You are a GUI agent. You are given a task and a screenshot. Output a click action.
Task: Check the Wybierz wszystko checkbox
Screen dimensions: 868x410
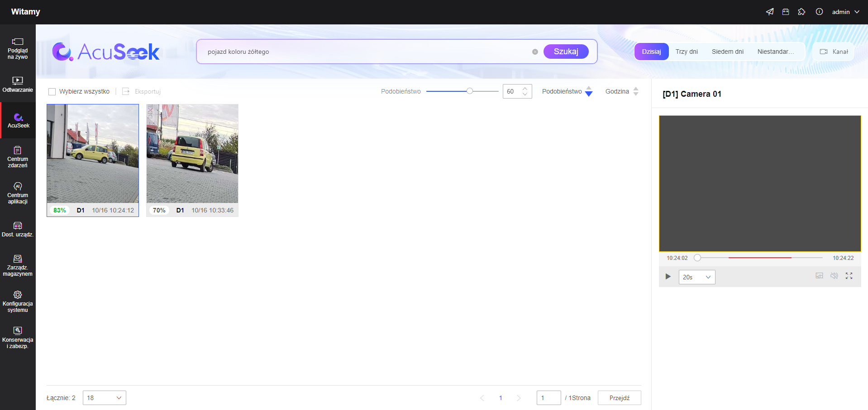point(52,92)
